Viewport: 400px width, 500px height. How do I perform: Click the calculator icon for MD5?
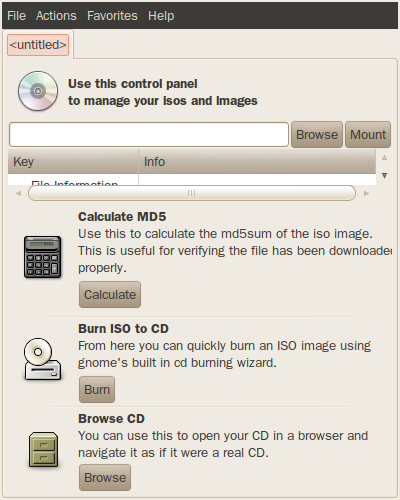43,257
